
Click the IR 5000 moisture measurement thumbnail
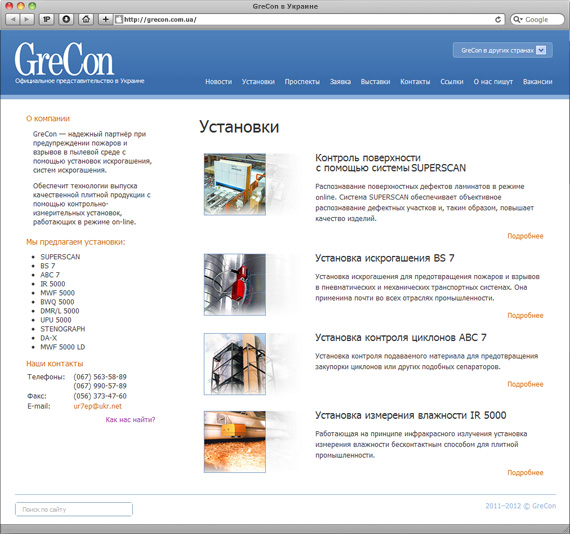pos(235,442)
